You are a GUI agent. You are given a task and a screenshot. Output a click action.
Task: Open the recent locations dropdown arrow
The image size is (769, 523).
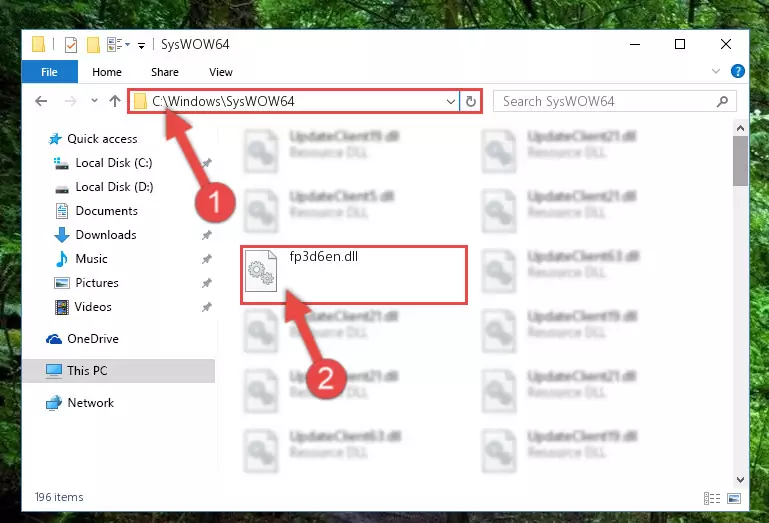click(x=94, y=101)
